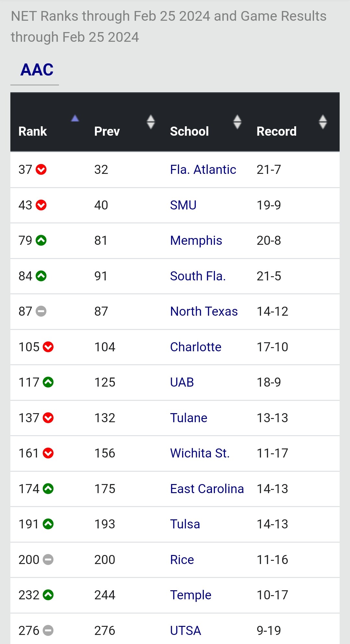Toggle the Rank column ascending sort arrow

75,118
